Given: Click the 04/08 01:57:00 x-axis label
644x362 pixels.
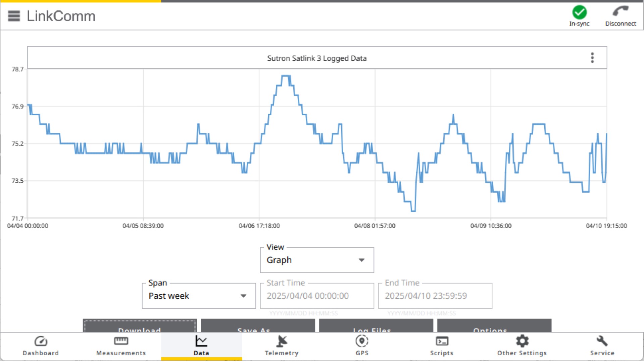Looking at the screenshot, I should (x=375, y=226).
